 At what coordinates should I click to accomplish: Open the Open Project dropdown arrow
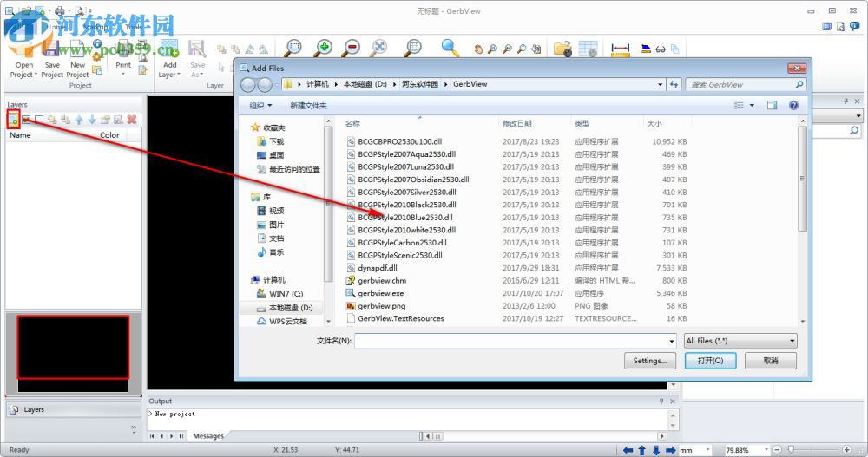click(x=36, y=75)
